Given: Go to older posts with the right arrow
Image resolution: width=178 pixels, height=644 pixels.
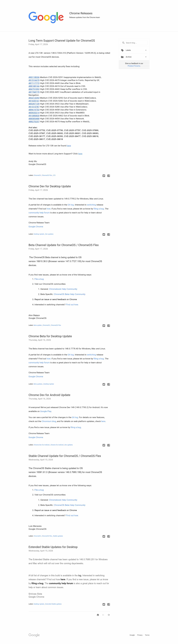Looking at the screenshot, I should point(109,615).
